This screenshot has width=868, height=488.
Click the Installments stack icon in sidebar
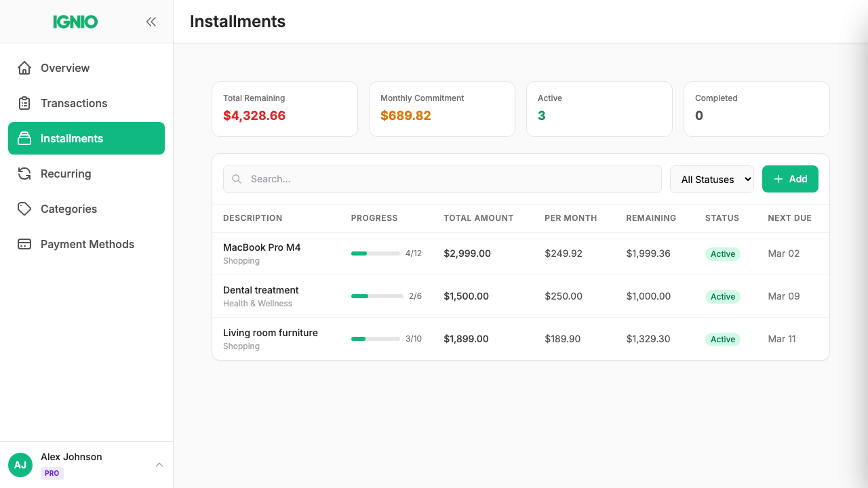click(24, 138)
